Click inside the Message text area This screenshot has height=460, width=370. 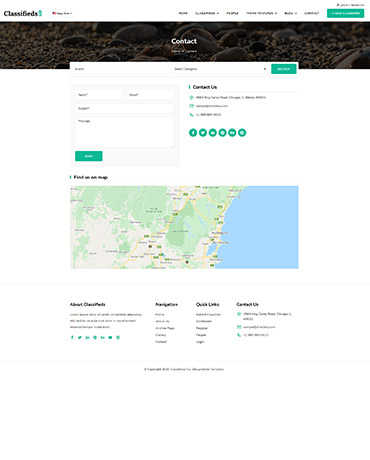click(124, 132)
